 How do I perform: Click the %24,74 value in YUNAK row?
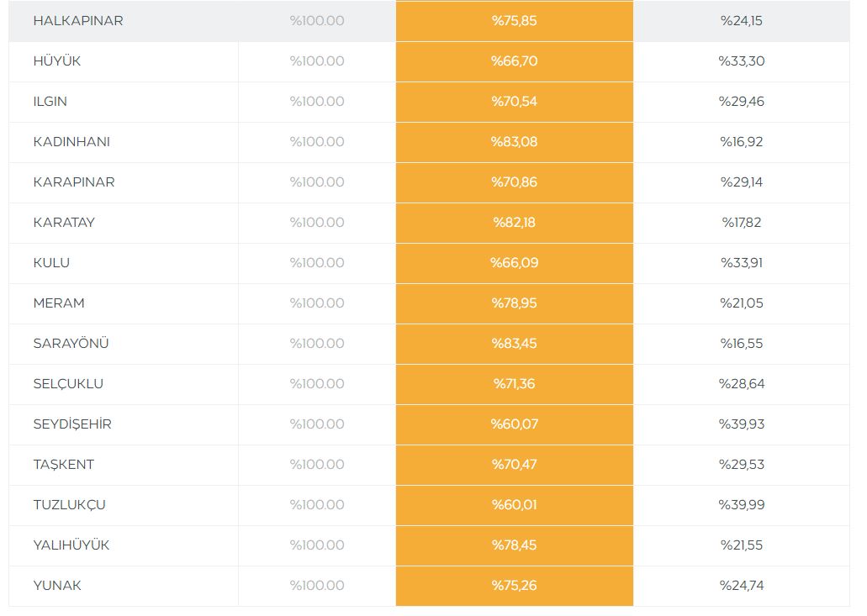click(741, 586)
